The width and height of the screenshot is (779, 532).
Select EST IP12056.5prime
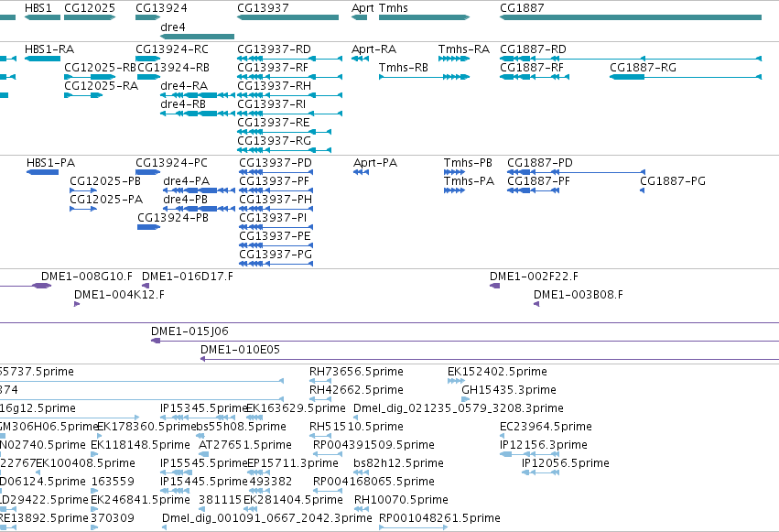pyautogui.click(x=566, y=463)
